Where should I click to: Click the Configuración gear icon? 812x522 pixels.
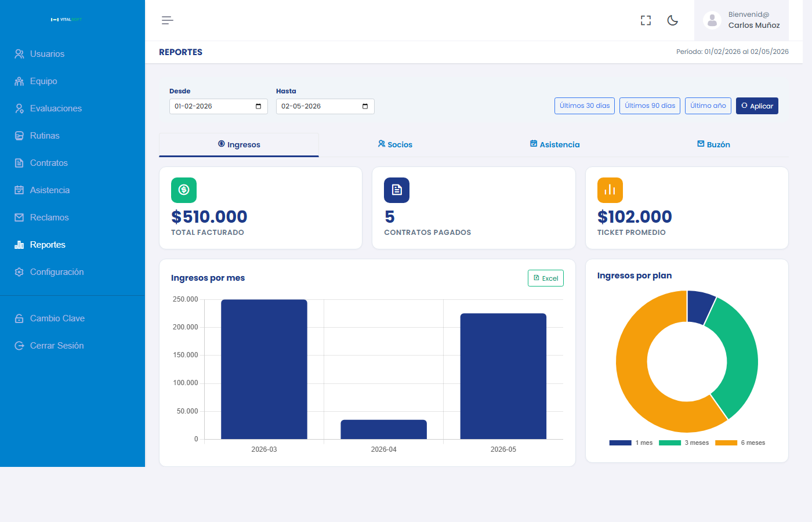(x=19, y=272)
